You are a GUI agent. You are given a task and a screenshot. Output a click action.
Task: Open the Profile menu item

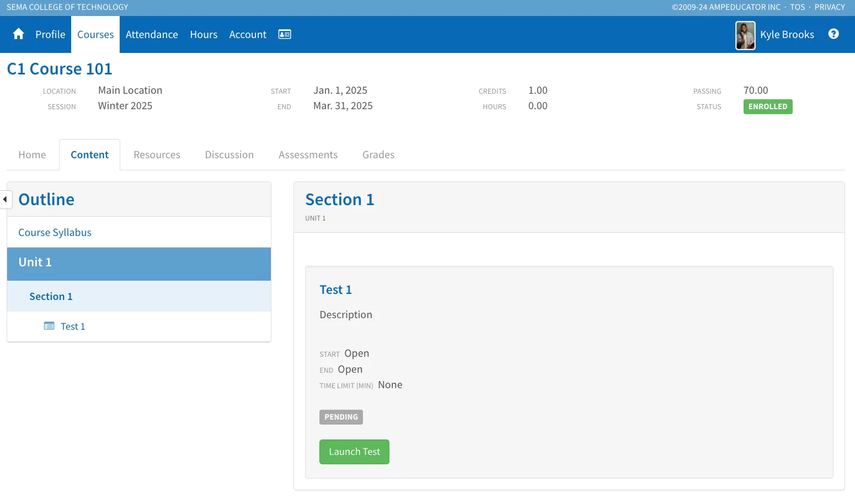click(x=50, y=34)
